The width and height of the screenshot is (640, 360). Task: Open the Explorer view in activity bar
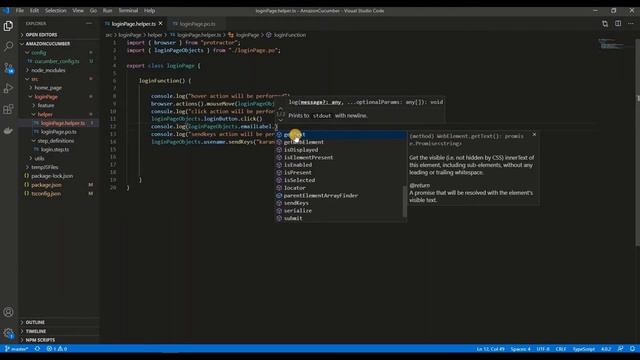pos(8,26)
